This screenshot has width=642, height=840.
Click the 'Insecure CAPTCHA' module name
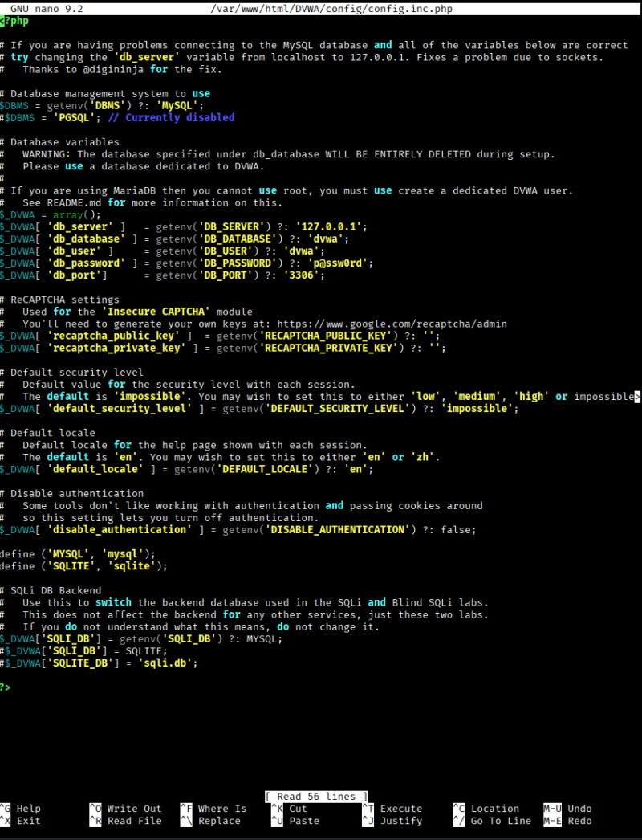(156, 312)
